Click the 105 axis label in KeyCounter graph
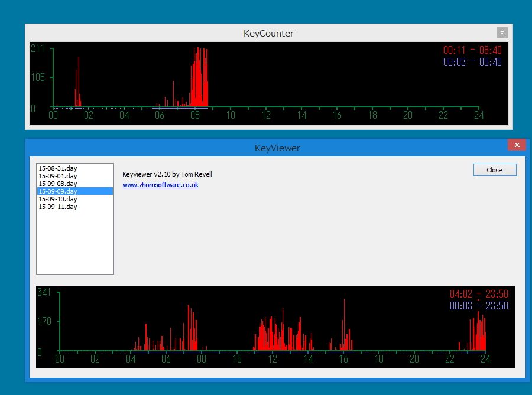 (x=38, y=77)
